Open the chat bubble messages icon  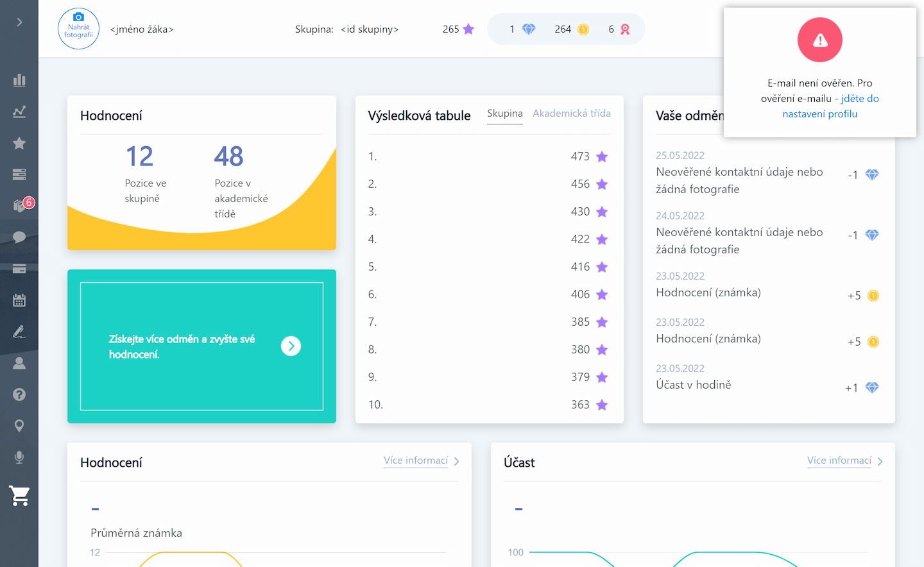(x=19, y=237)
